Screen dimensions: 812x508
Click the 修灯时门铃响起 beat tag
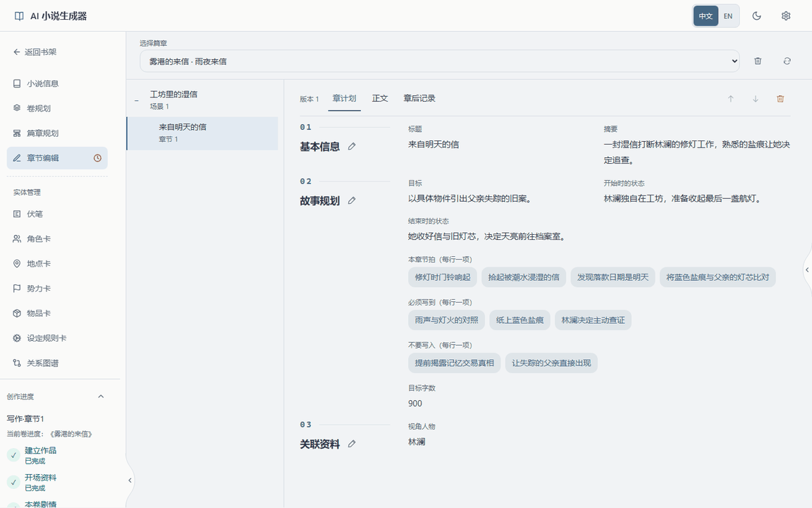(443, 277)
